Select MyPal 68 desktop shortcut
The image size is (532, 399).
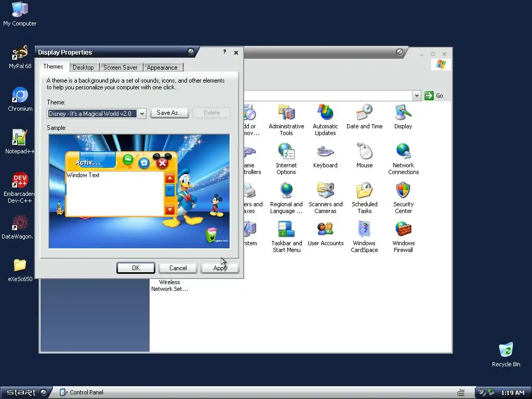[x=20, y=57]
